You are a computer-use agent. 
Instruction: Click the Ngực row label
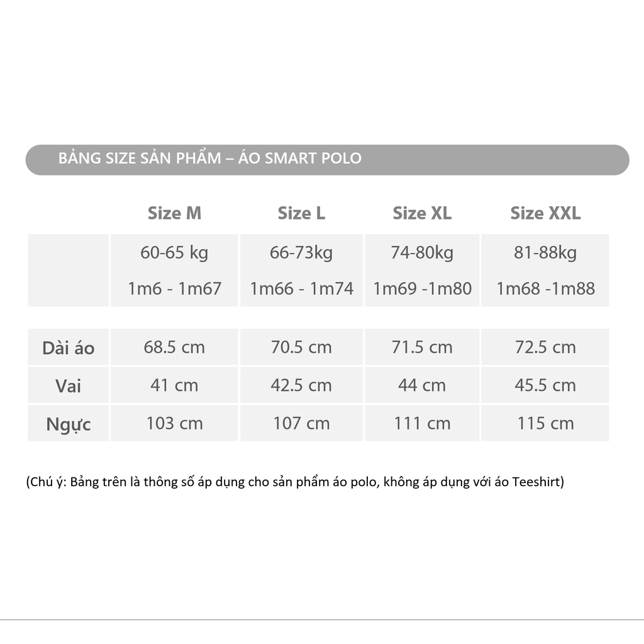coord(68,423)
